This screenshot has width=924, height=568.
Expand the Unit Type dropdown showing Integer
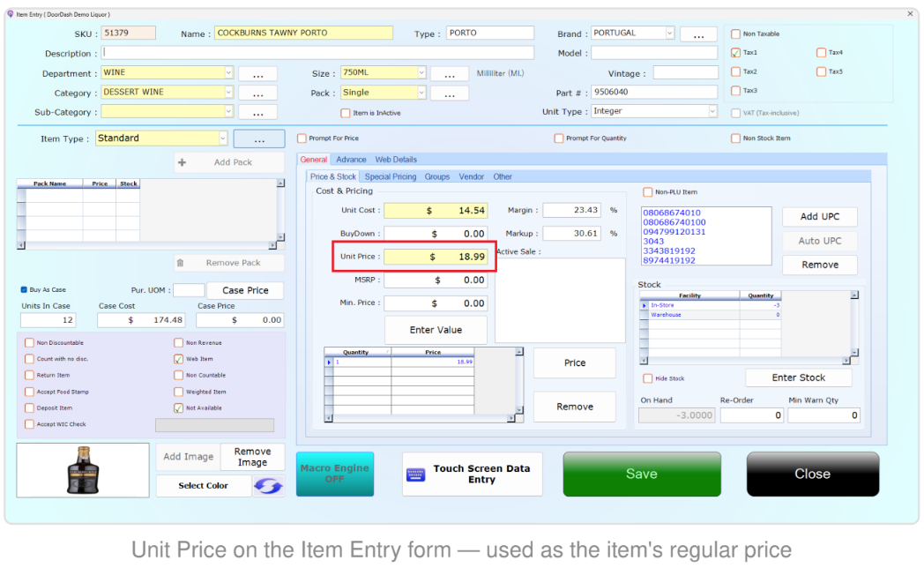[x=712, y=111]
